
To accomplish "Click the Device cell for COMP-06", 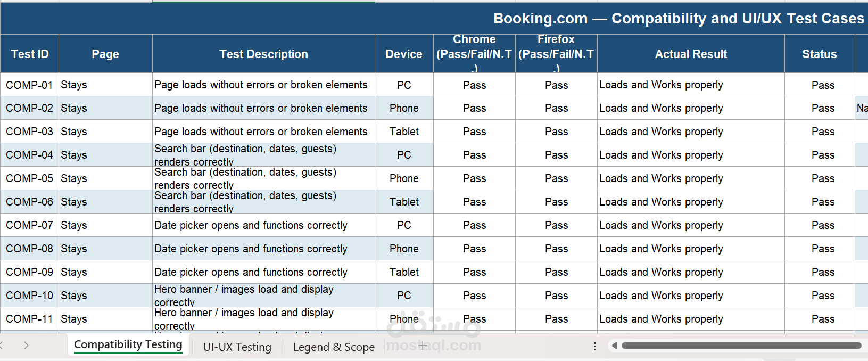I will pyautogui.click(x=404, y=202).
